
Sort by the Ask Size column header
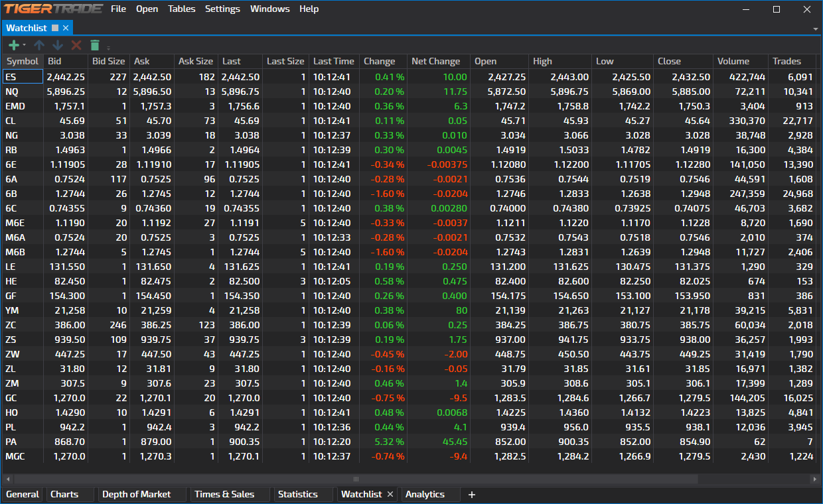coord(196,61)
